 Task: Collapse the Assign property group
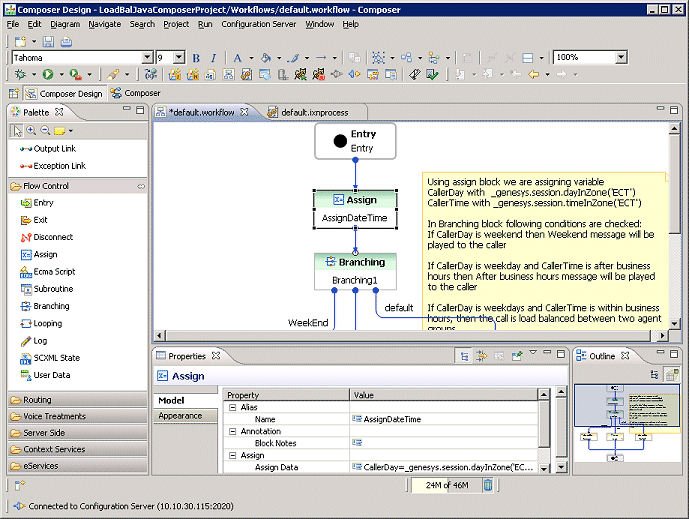232,455
